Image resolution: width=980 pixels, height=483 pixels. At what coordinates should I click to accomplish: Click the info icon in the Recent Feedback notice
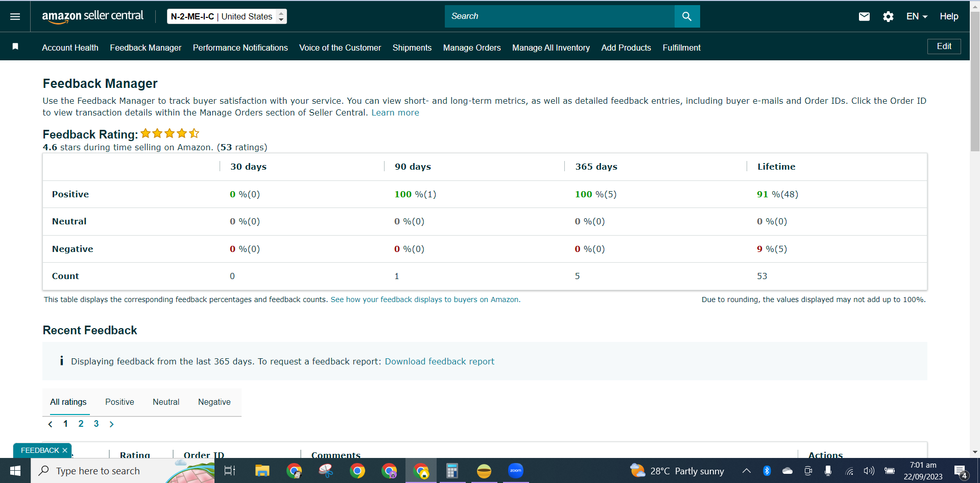pos(61,361)
